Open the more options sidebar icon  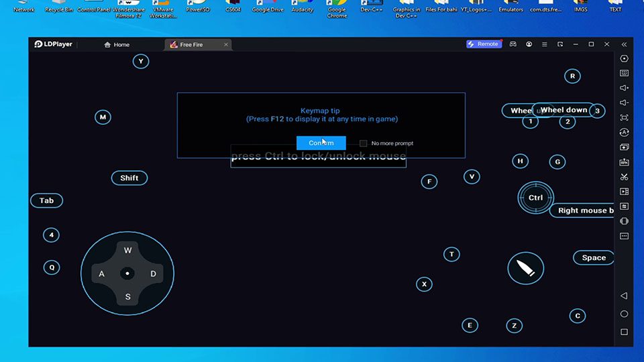(x=624, y=236)
